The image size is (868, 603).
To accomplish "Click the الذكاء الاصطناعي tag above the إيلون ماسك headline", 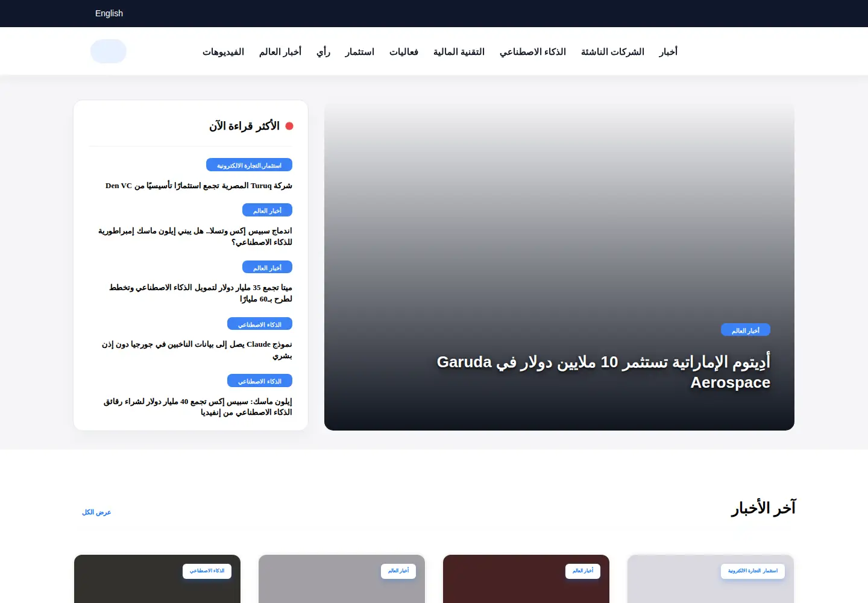I will pyautogui.click(x=260, y=381).
